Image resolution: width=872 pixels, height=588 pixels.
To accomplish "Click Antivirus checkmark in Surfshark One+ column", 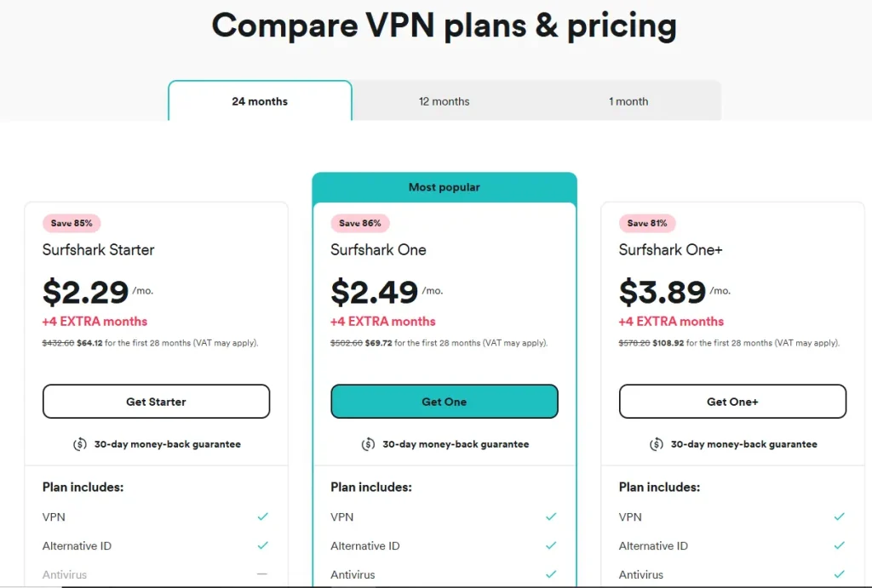I will 840,574.
